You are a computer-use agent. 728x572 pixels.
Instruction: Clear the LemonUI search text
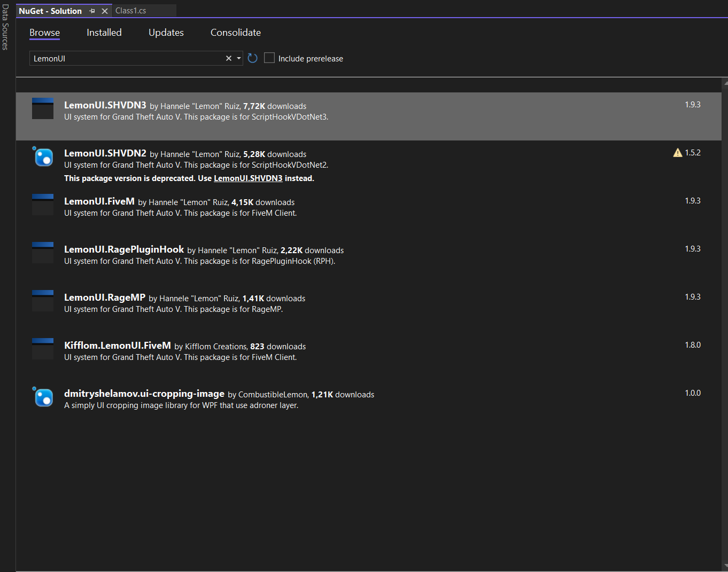(229, 58)
